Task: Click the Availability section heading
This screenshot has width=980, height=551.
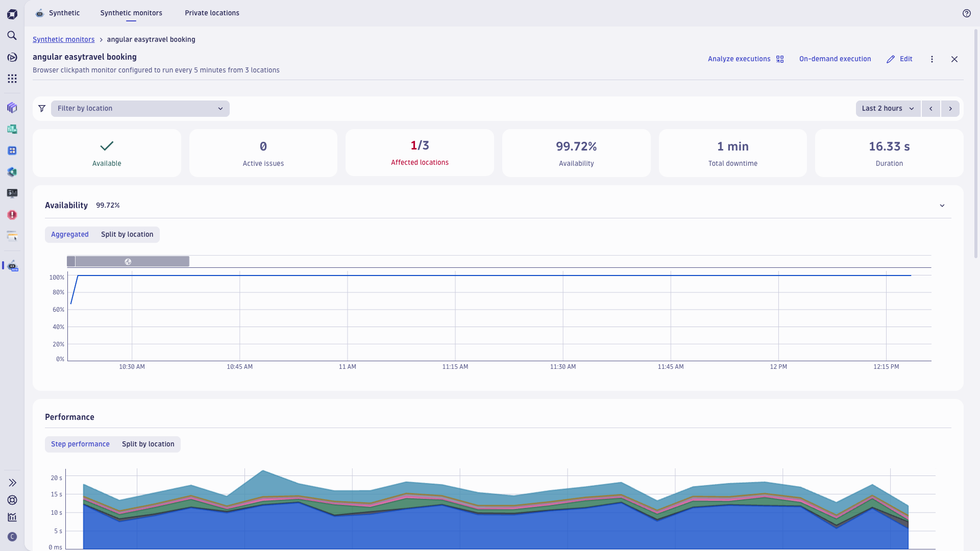Action: tap(66, 206)
